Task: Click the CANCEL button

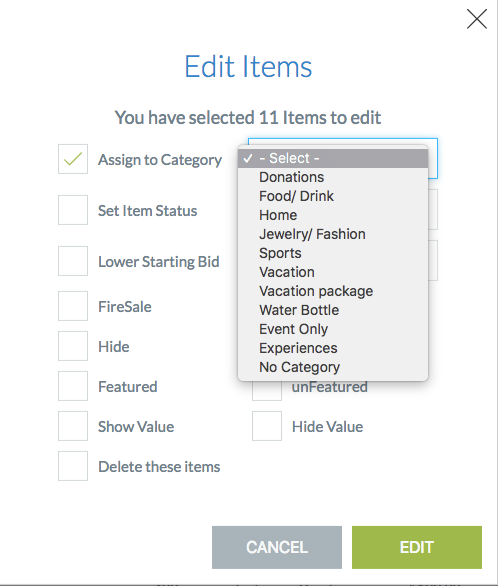Action: point(277,548)
